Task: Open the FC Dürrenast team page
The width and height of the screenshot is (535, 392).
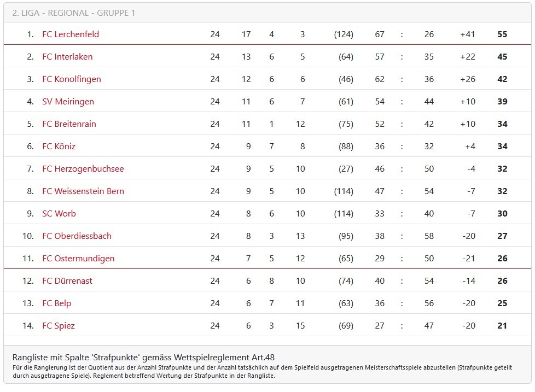Action: 67,281
